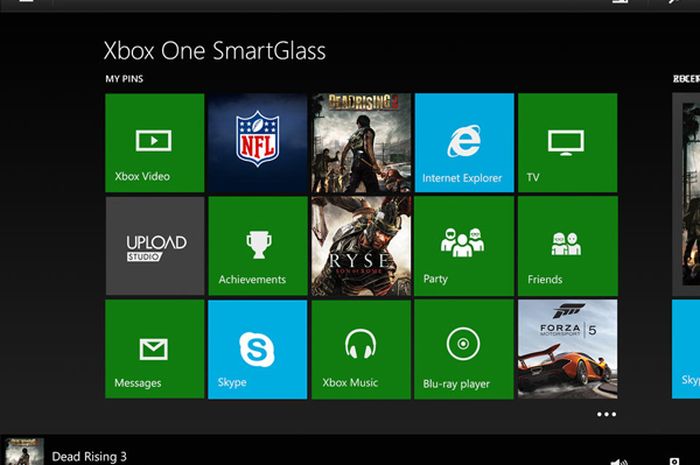The height and width of the screenshot is (465, 700).
Task: Click the My Pins section header
Action: [124, 79]
